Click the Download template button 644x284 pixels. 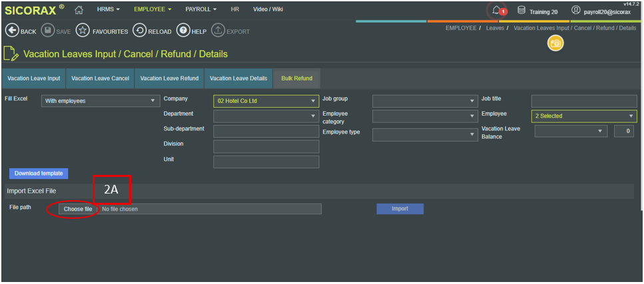pyautogui.click(x=39, y=174)
